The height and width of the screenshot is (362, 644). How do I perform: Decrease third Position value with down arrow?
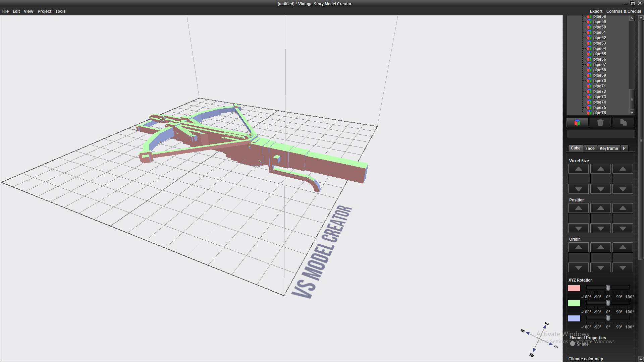[623, 229]
